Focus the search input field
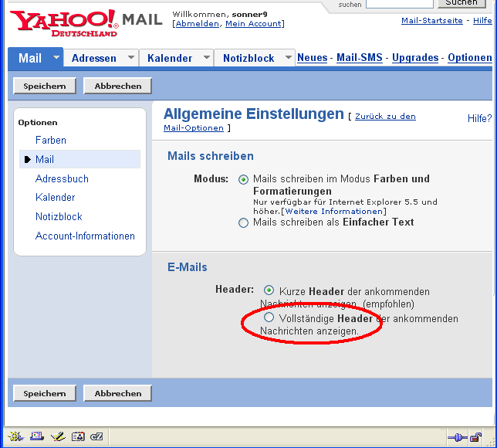 coord(400,4)
